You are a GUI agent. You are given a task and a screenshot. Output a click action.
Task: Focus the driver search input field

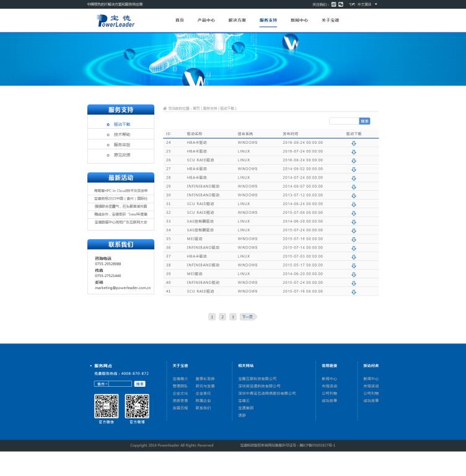tap(344, 121)
